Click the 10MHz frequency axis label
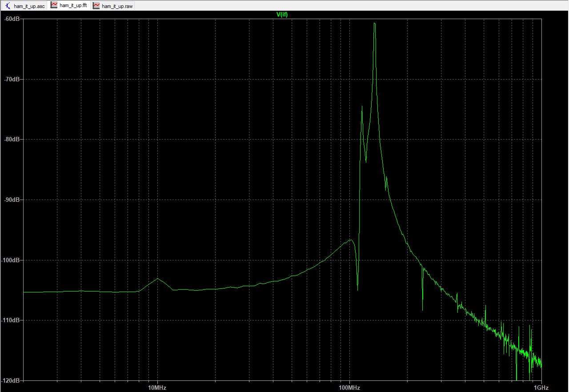569x392 pixels. pos(157,388)
